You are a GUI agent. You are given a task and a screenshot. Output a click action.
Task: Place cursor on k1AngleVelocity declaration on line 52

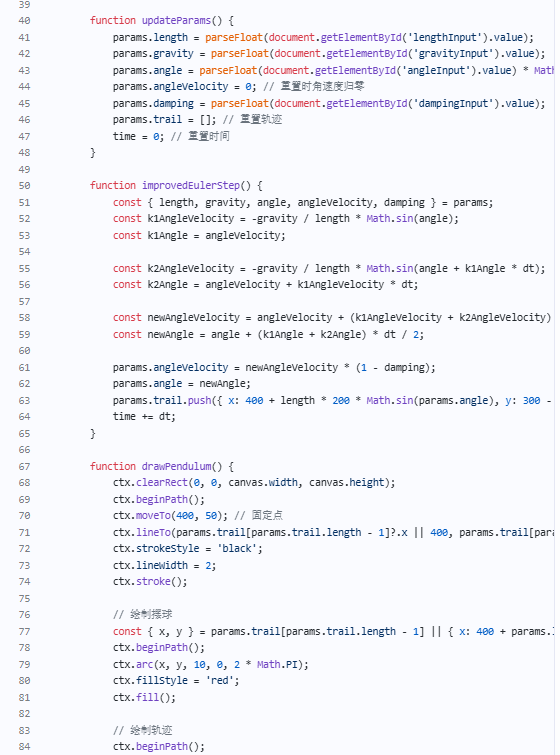(191, 219)
